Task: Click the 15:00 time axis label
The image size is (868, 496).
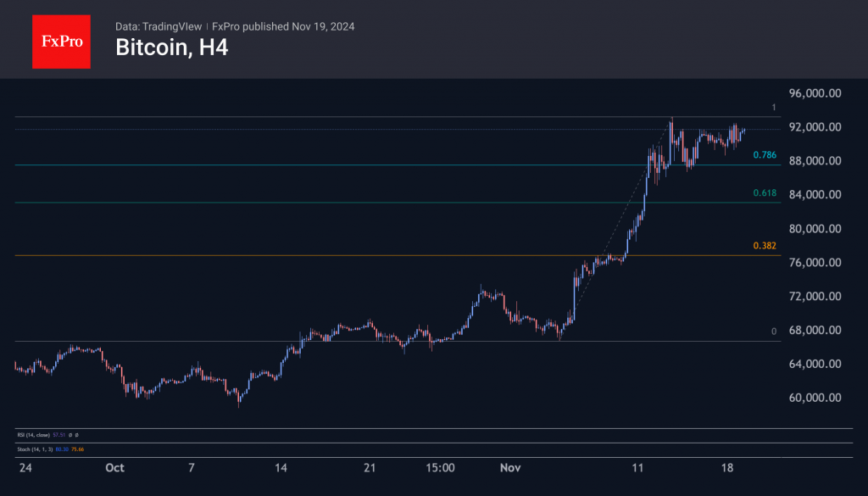Action: (x=441, y=468)
